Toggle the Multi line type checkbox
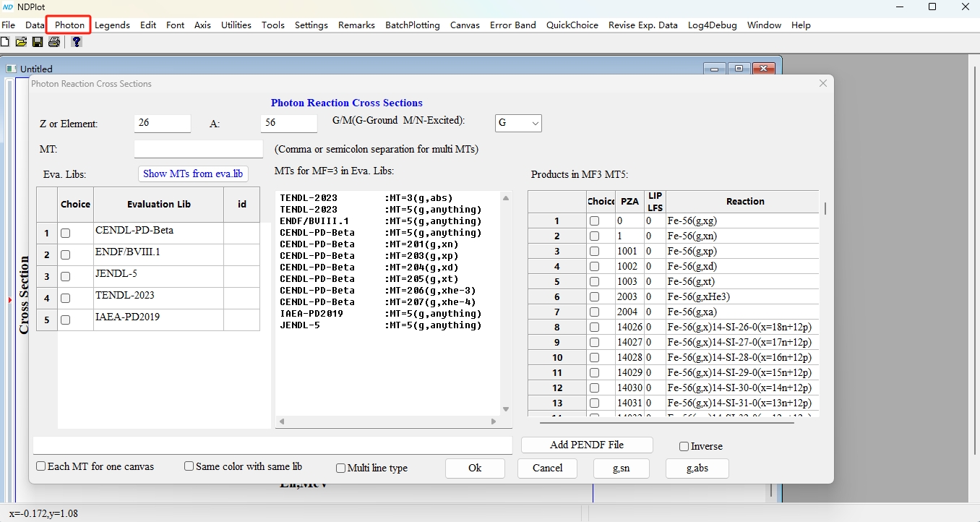Image resolution: width=980 pixels, height=522 pixels. 341,468
